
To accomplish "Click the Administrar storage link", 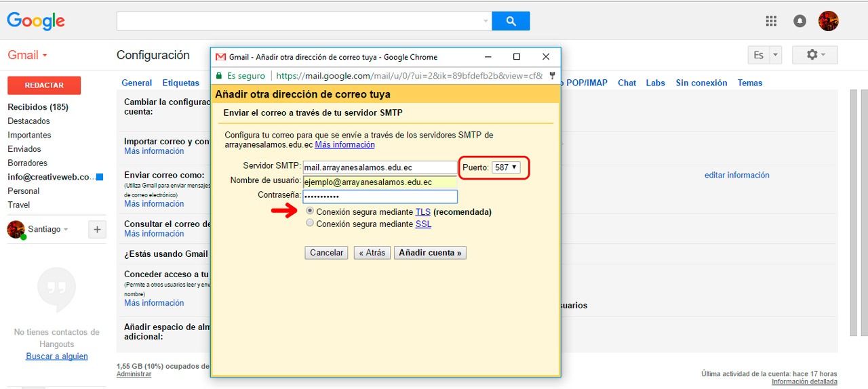I will [x=134, y=374].
